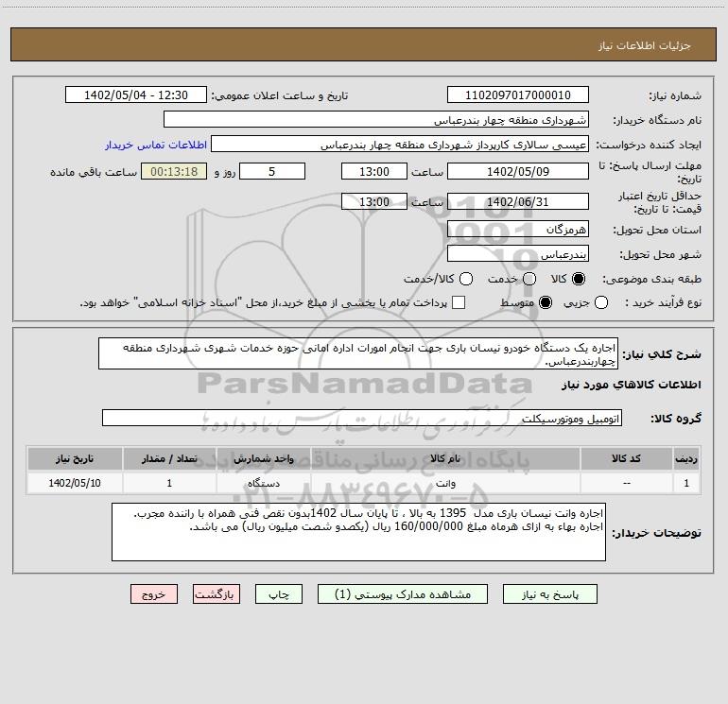Click the نام کالا column header
Viewport: 728px width, 704px height.
coord(445,458)
